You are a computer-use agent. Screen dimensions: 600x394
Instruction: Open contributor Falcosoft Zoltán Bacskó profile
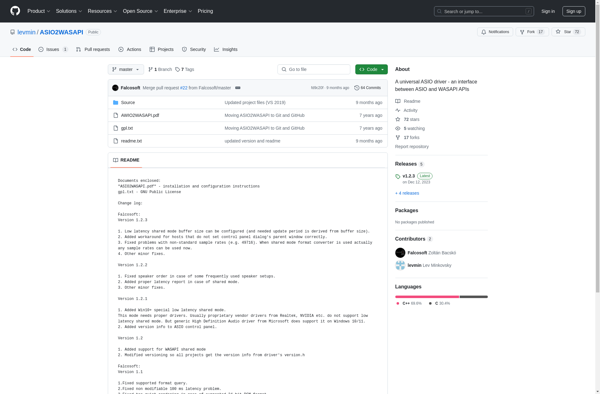click(x=432, y=253)
